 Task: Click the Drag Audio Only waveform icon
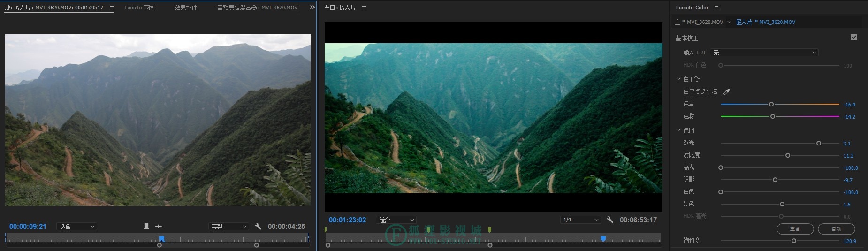tap(159, 226)
